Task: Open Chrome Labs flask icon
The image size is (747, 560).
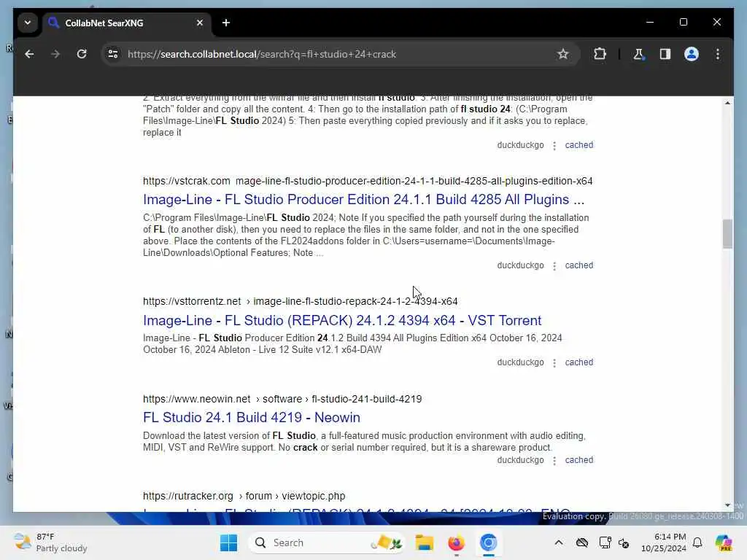Action: [x=638, y=54]
